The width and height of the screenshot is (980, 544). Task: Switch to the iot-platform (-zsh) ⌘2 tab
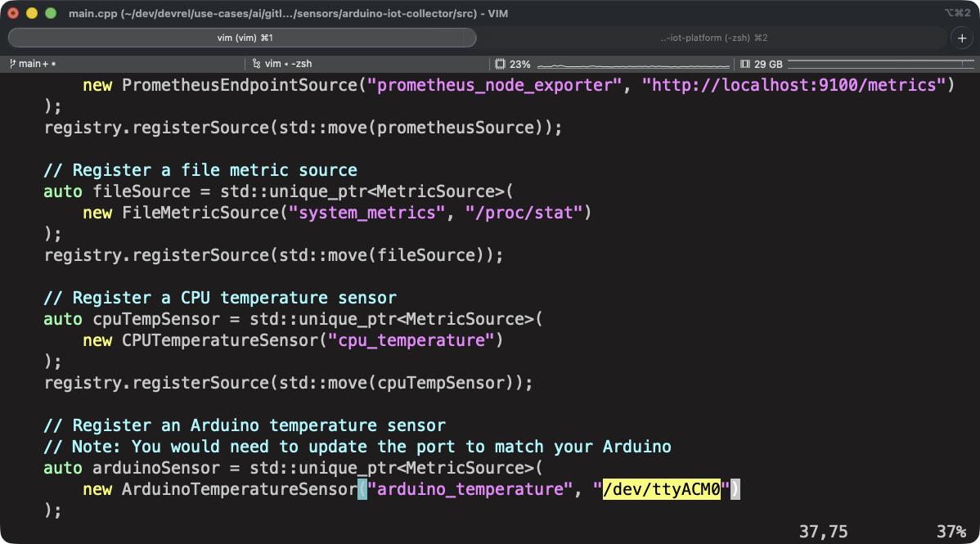coord(714,38)
